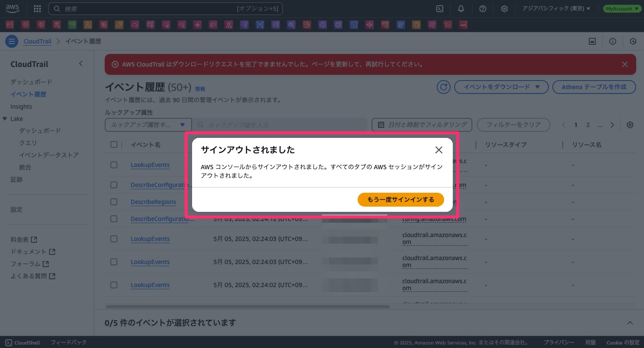Open the DescribeRegions event link
The image size is (644, 348).
(x=153, y=202)
